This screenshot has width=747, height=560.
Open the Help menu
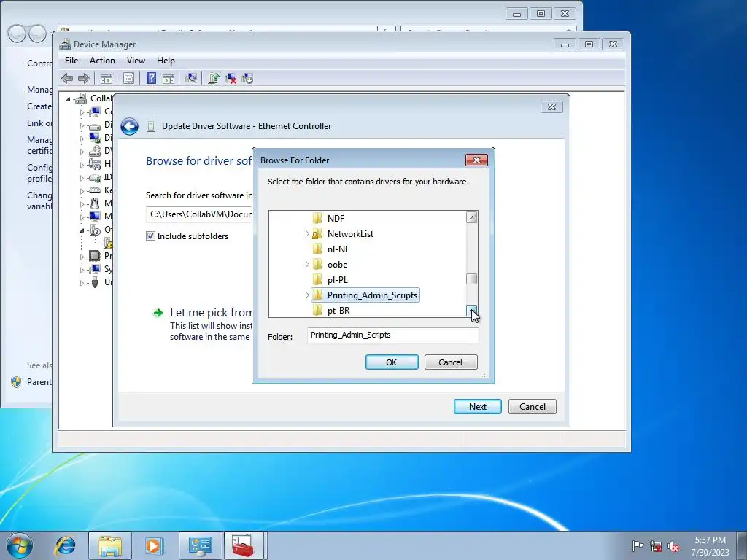point(166,61)
